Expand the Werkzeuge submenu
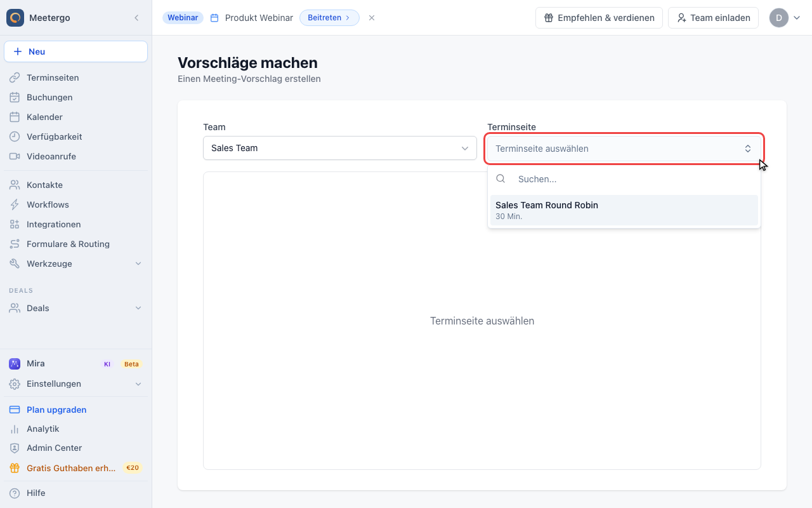The width and height of the screenshot is (812, 508). 138,264
